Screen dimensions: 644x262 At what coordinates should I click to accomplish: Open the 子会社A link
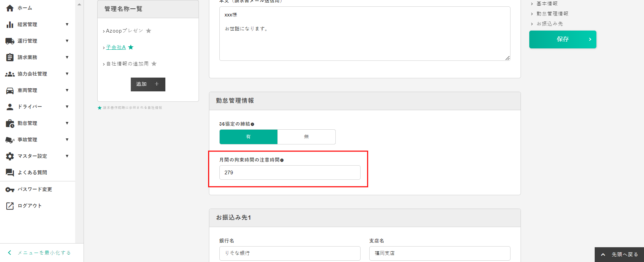pos(116,47)
